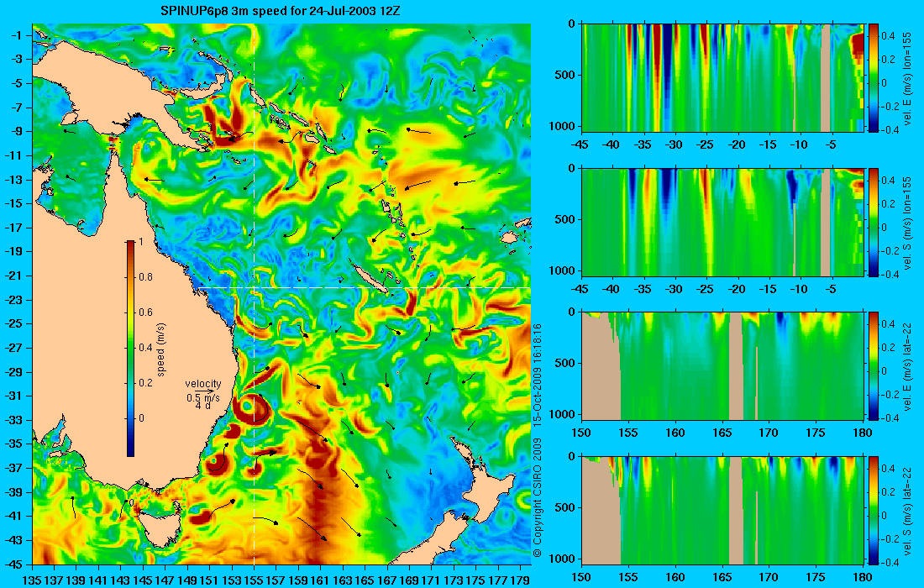Image resolution: width=924 pixels, height=588 pixels.
Task: Click the "speed (m/s)" colour bar label
Action: (x=161, y=349)
